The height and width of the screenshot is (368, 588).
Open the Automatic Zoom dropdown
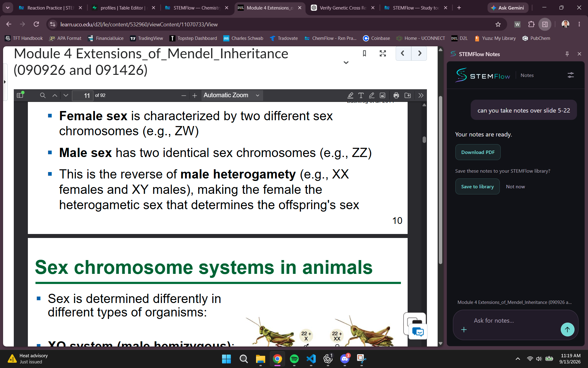point(232,95)
